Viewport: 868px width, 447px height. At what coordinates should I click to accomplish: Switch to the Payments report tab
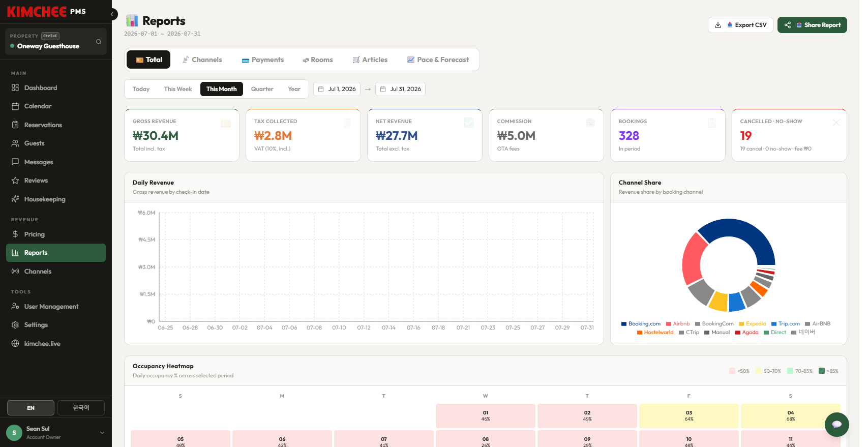point(262,59)
